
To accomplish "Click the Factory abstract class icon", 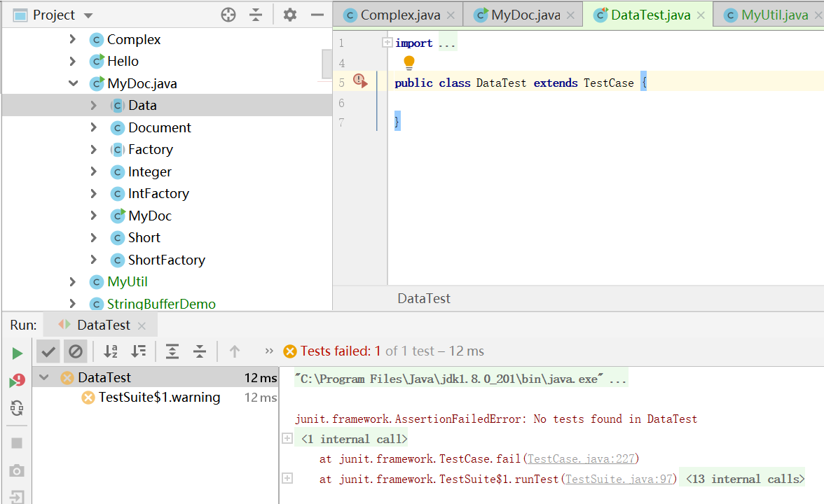I will point(117,150).
